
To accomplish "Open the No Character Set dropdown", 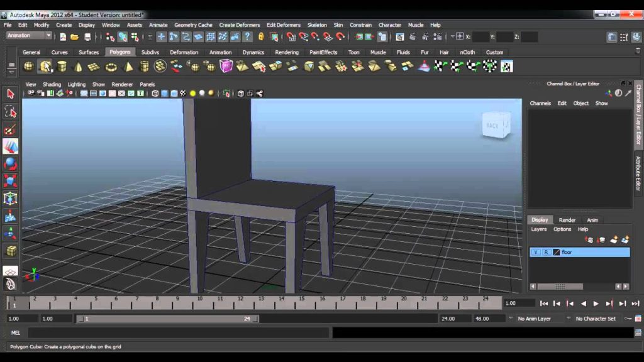I will tap(569, 319).
